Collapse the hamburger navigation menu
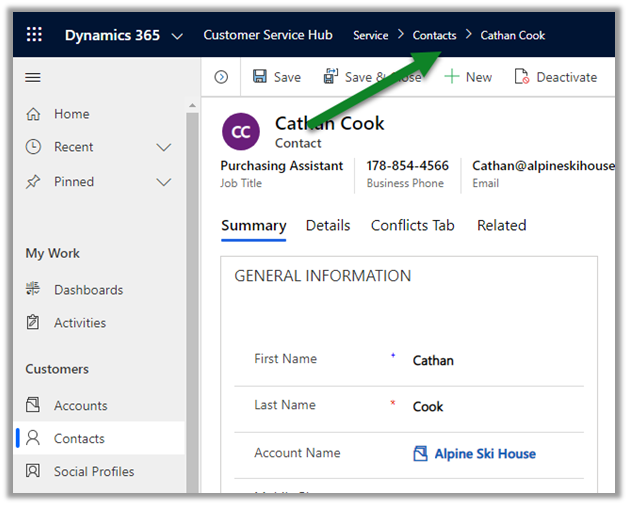 point(33,77)
